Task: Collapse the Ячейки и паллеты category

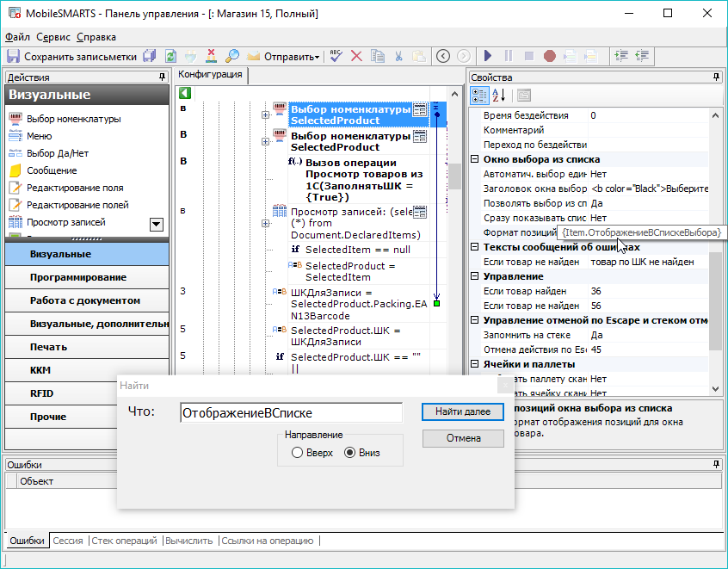Action: click(474, 364)
